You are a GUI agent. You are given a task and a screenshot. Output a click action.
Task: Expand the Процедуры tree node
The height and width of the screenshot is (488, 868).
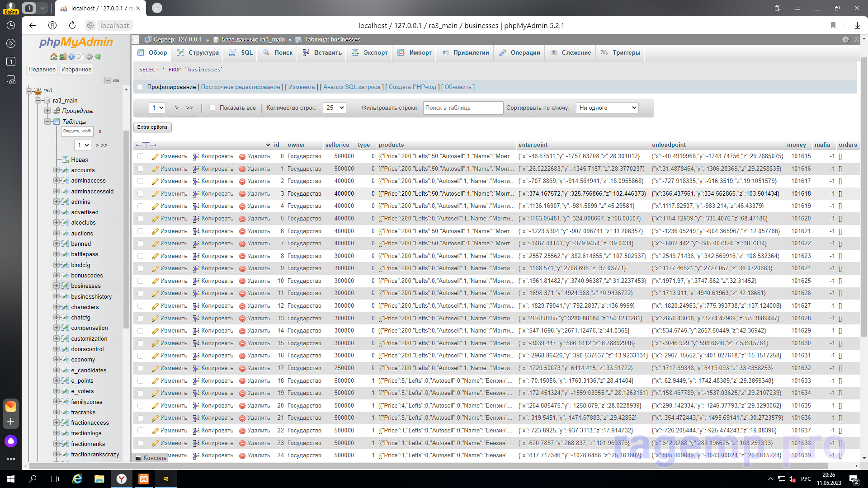[x=47, y=111]
